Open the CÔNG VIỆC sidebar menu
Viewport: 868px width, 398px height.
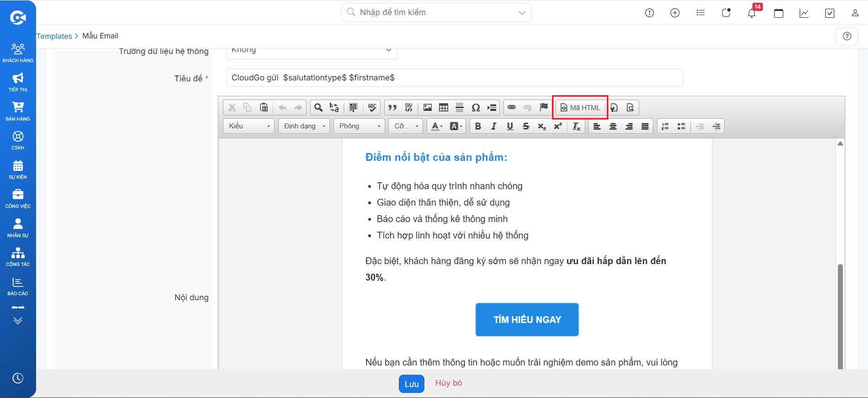point(18,199)
